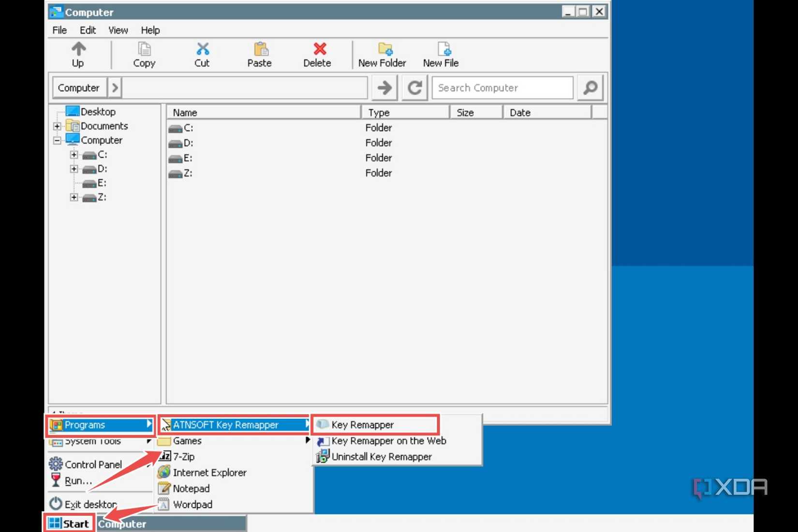Select Desktop in the folder tree
Viewport: 798px width, 532px height.
91,112
